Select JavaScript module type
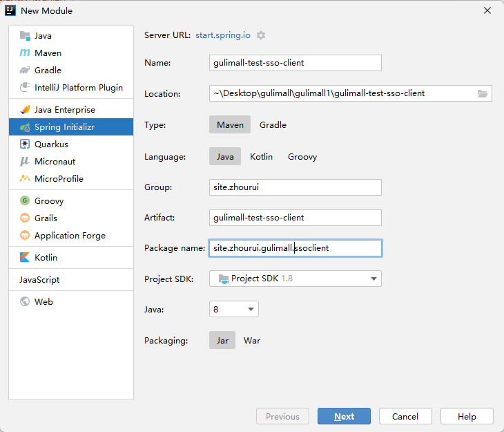The height and width of the screenshot is (432, 504). 71,279
